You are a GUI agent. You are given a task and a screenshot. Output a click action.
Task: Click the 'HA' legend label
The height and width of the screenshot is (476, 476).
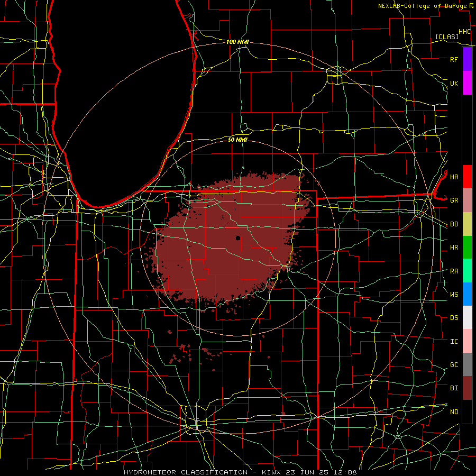454,177
